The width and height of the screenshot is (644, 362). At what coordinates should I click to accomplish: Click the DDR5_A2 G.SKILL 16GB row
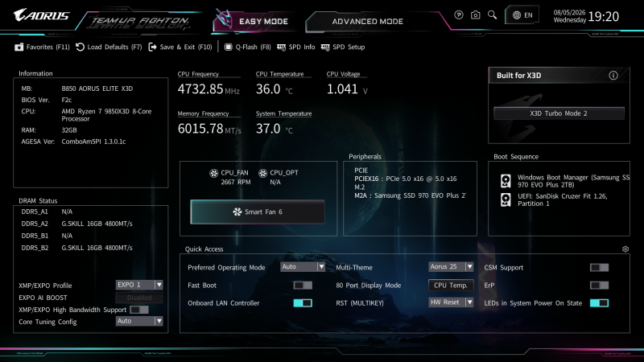pos(76,224)
